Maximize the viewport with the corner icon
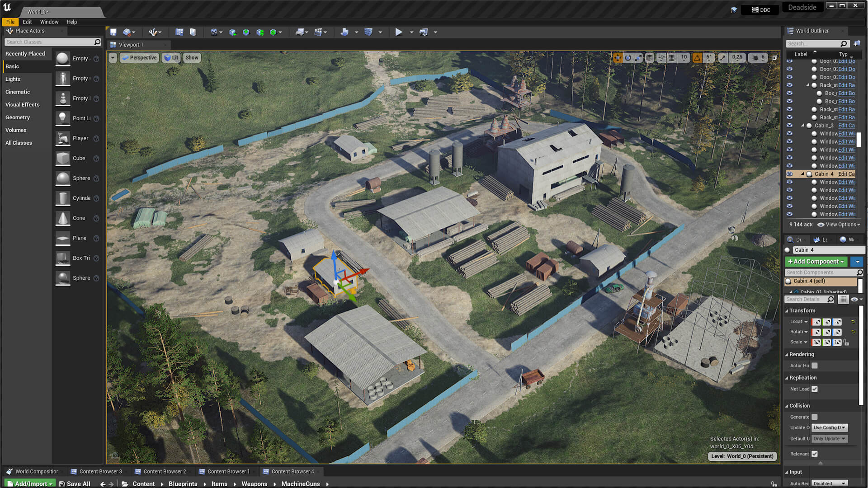 pos(774,58)
